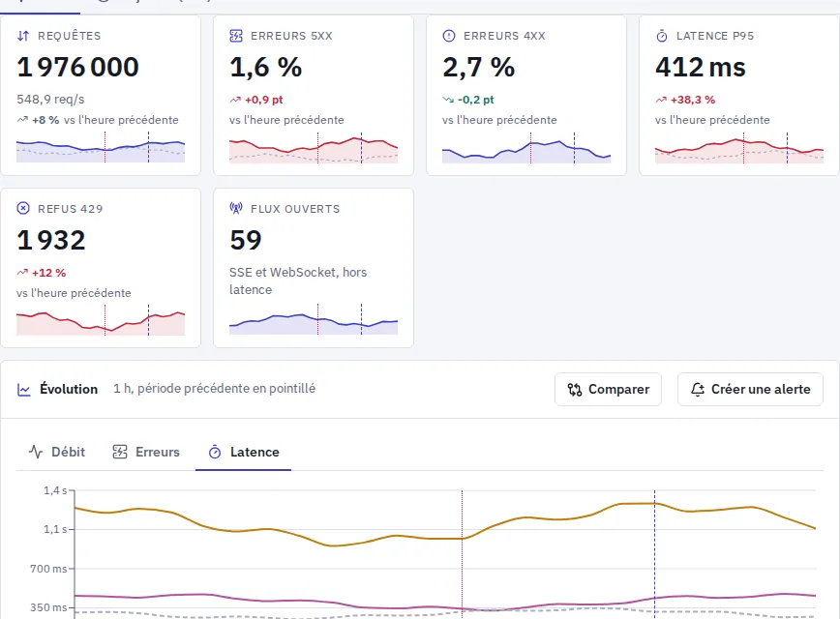This screenshot has height=619, width=840.
Task: Click the +38,3 % change text
Action: click(693, 100)
